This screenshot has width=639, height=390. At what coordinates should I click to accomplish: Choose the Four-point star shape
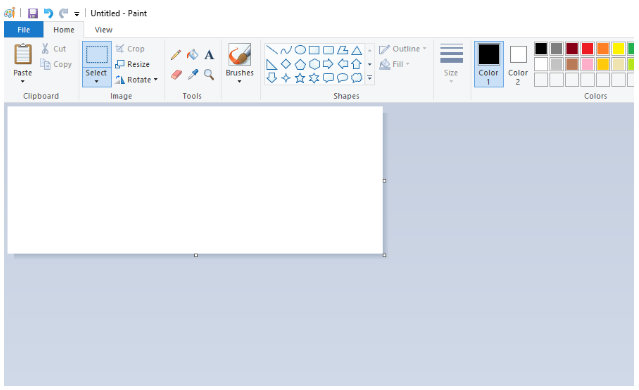click(286, 78)
